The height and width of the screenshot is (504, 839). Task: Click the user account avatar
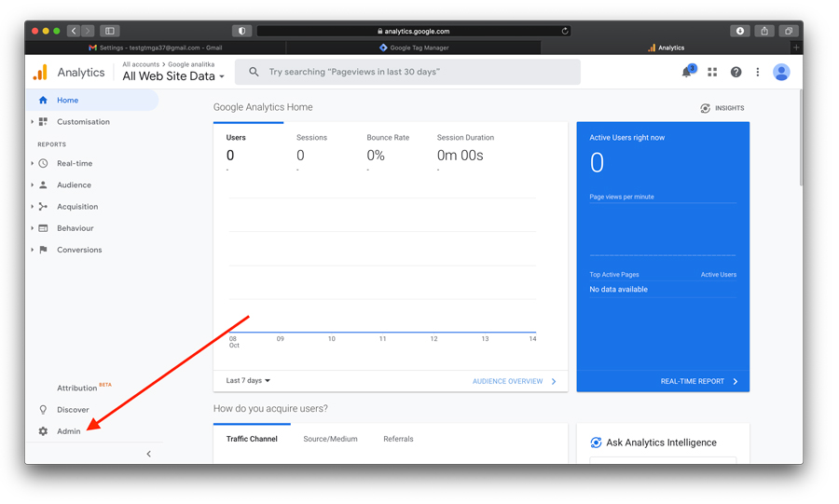[x=781, y=72]
